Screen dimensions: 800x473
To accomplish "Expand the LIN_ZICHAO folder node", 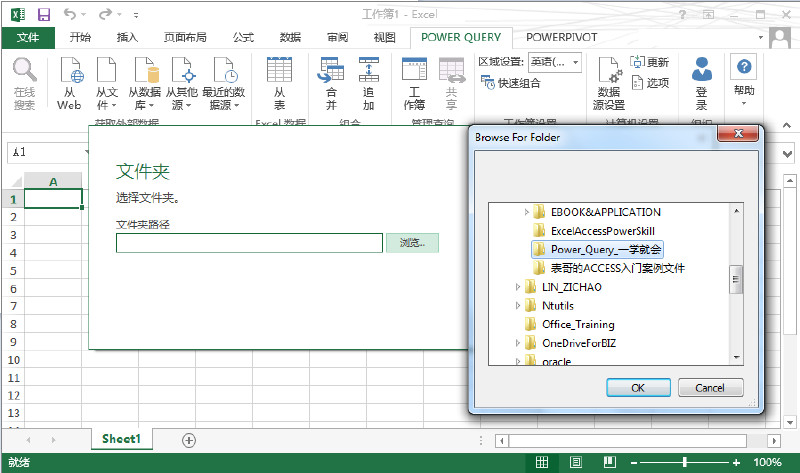I will (x=518, y=287).
